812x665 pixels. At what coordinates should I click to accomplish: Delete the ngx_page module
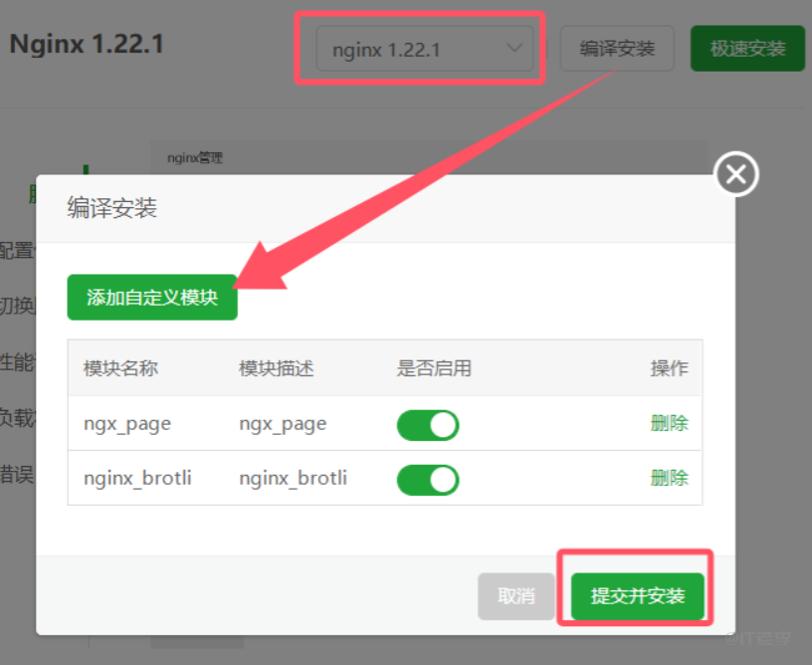coord(669,424)
